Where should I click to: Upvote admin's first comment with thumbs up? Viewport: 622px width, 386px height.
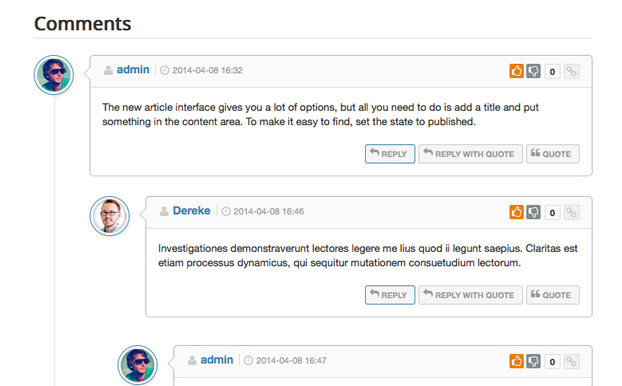tap(516, 71)
